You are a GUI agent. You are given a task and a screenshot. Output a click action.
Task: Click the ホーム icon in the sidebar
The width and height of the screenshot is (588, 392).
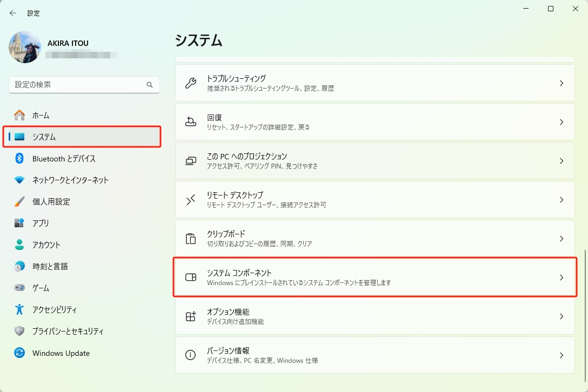coord(17,115)
